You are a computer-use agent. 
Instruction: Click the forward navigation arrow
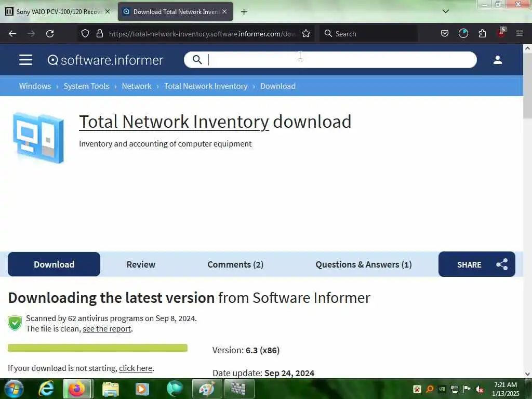point(31,34)
